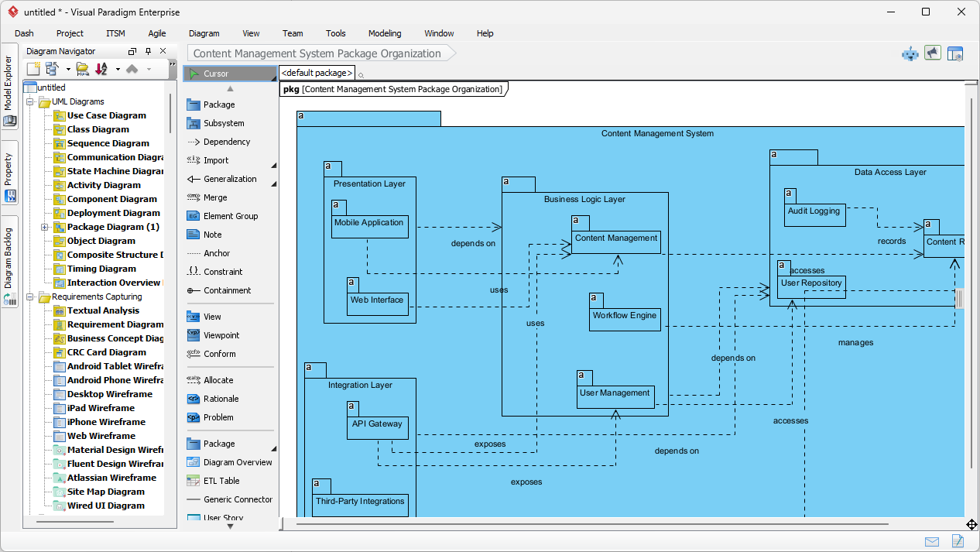Open the Modeling menu
The image size is (980, 552).
click(384, 33)
